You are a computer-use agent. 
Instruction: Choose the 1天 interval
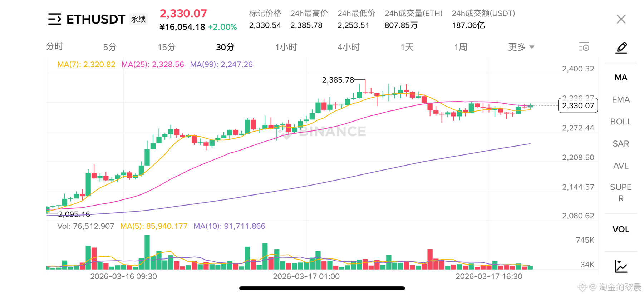407,47
